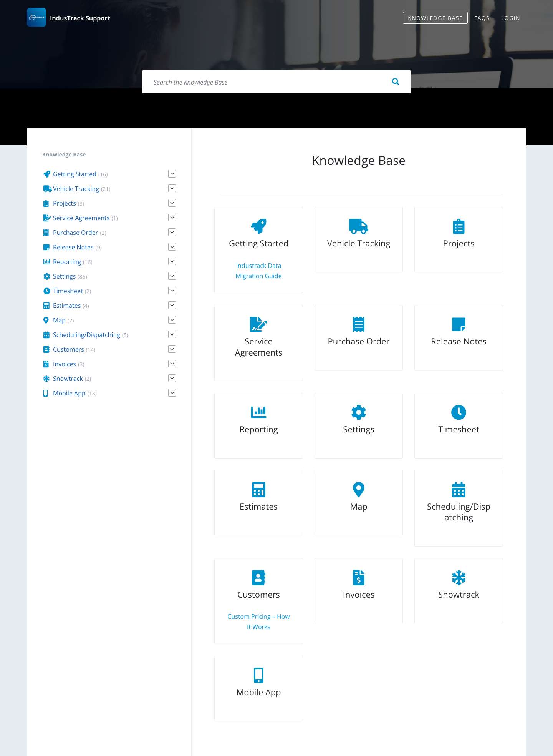Expand the Customers sidebar category
This screenshot has height=756, width=553.
172,349
